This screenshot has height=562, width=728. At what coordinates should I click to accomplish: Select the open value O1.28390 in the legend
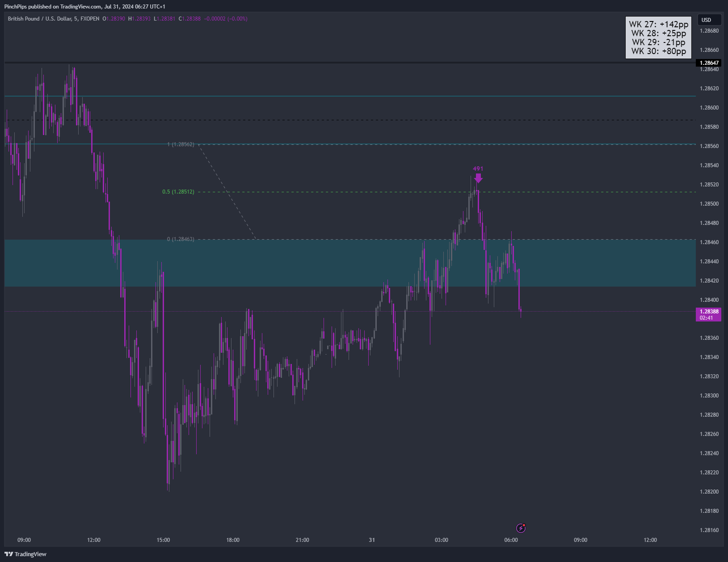pyautogui.click(x=114, y=19)
